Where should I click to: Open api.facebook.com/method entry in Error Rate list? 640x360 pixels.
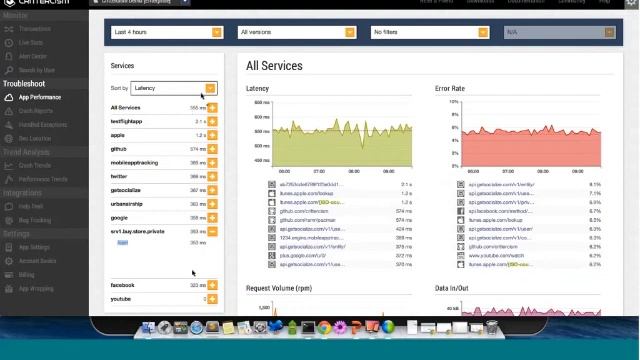[500, 211]
